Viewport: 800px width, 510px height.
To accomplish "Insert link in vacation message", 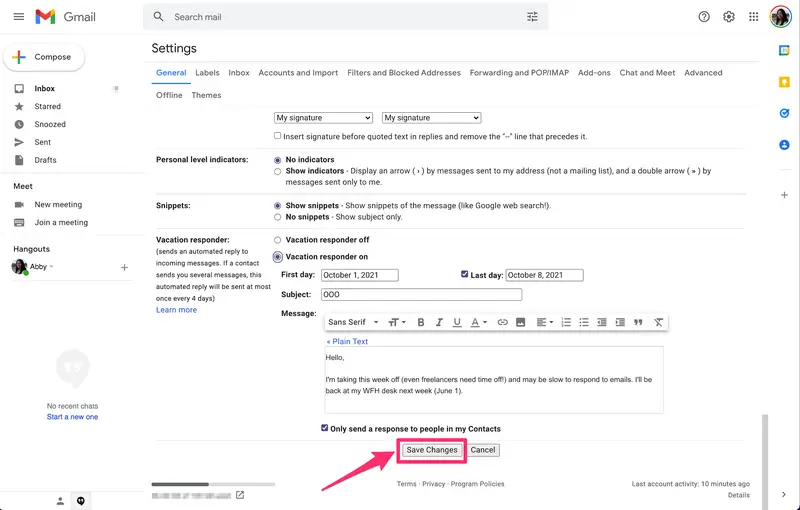I will pos(503,322).
